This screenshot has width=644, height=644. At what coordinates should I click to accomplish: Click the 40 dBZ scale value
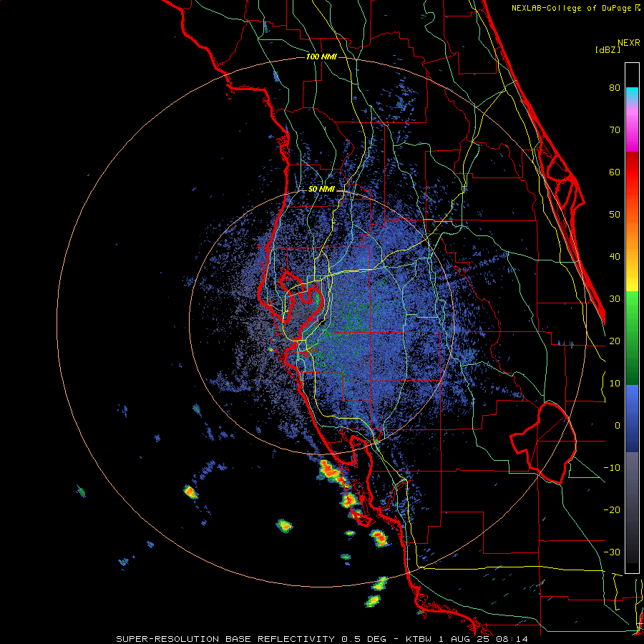coord(615,257)
